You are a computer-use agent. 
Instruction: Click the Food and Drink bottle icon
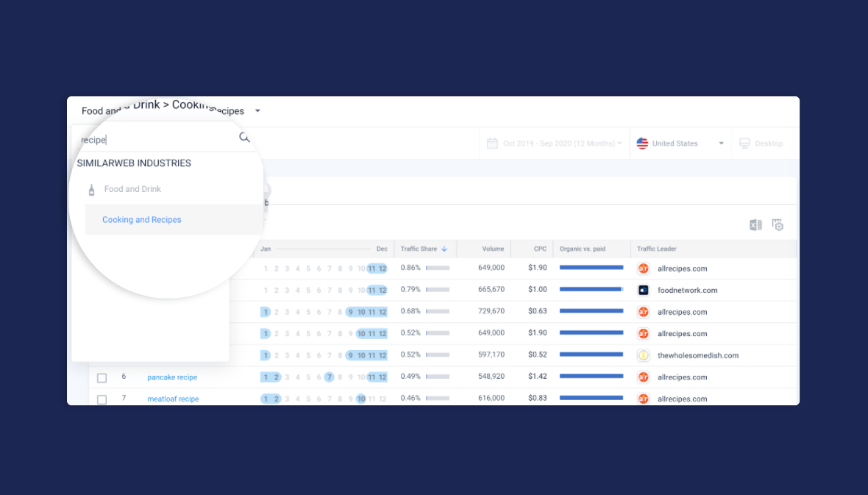click(x=91, y=190)
